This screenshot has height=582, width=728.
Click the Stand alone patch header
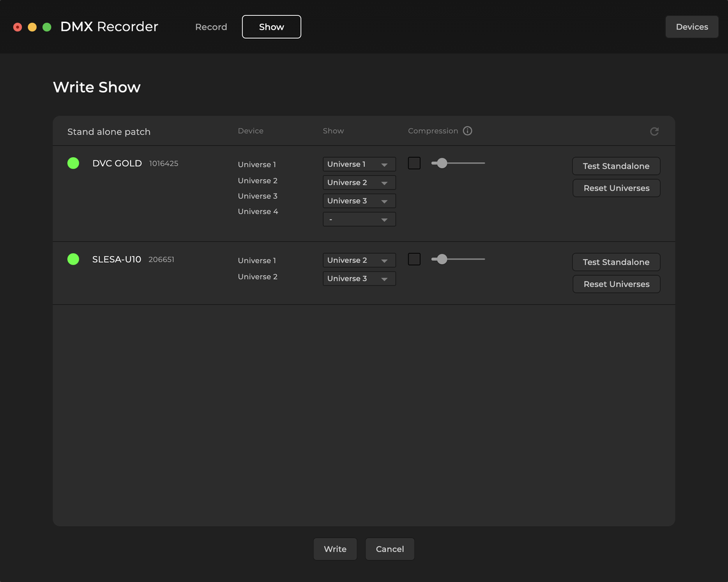(x=109, y=132)
